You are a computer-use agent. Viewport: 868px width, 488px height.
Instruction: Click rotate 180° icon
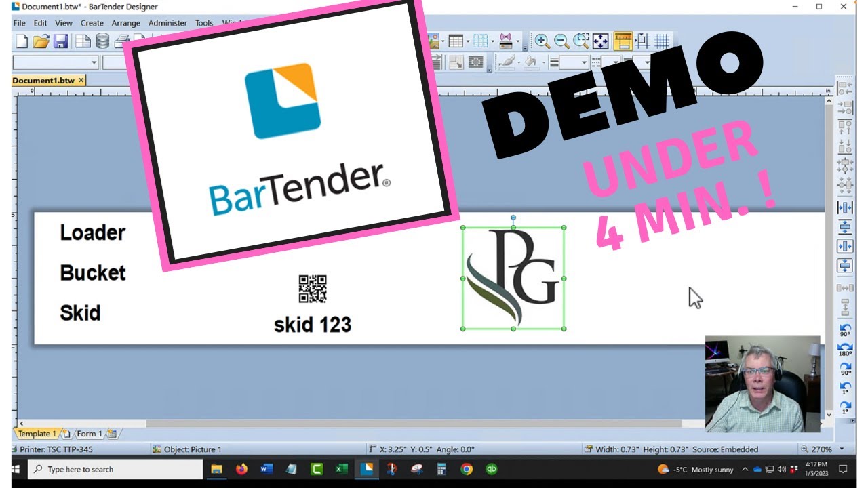click(845, 350)
